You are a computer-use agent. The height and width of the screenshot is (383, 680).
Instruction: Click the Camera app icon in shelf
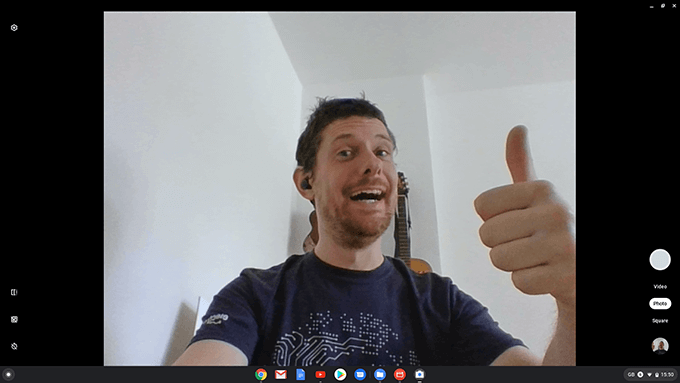click(419, 374)
